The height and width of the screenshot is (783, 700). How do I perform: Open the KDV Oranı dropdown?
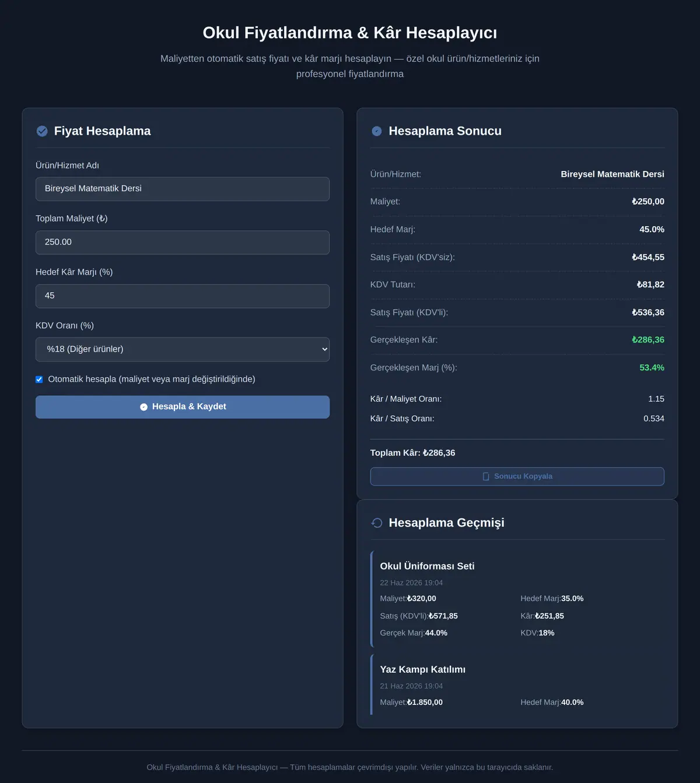(x=183, y=349)
